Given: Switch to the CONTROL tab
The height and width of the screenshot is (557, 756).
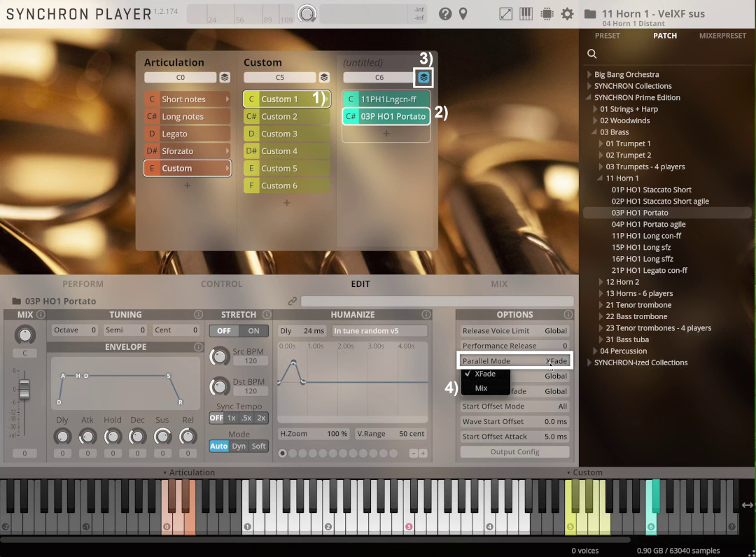Looking at the screenshot, I should [222, 284].
